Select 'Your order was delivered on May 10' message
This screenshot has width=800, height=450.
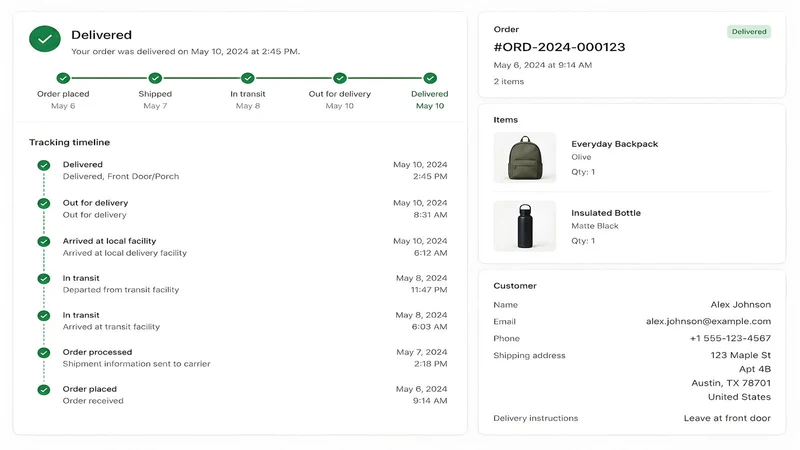point(185,52)
